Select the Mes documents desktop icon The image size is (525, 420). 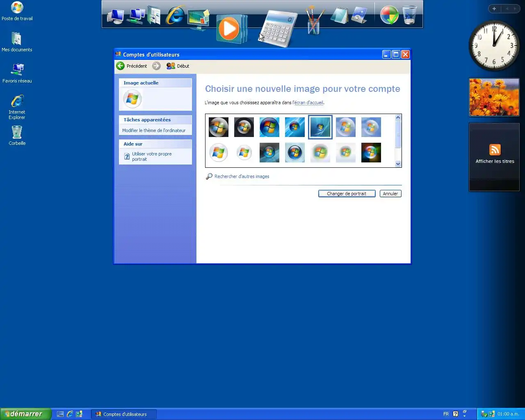[17, 42]
